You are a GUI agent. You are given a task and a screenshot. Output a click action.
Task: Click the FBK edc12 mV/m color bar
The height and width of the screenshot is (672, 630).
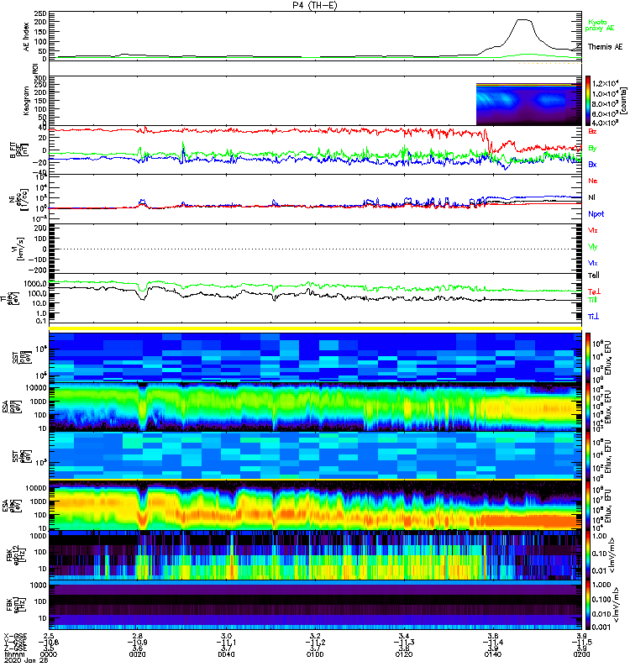tap(588, 555)
